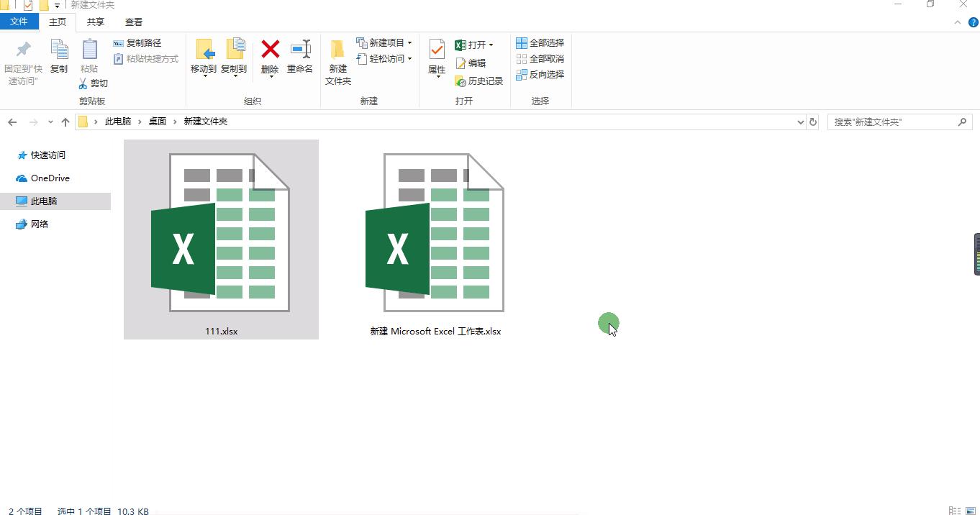Image resolution: width=980 pixels, height=515 pixels.
Task: Use the 剪切 (Cut) scissors icon
Action: pos(83,83)
